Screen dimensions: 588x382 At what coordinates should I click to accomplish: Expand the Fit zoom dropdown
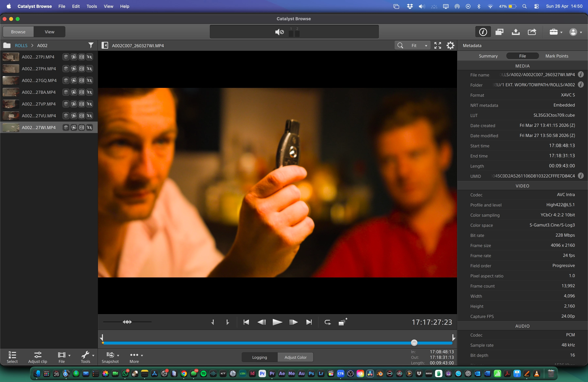point(426,46)
